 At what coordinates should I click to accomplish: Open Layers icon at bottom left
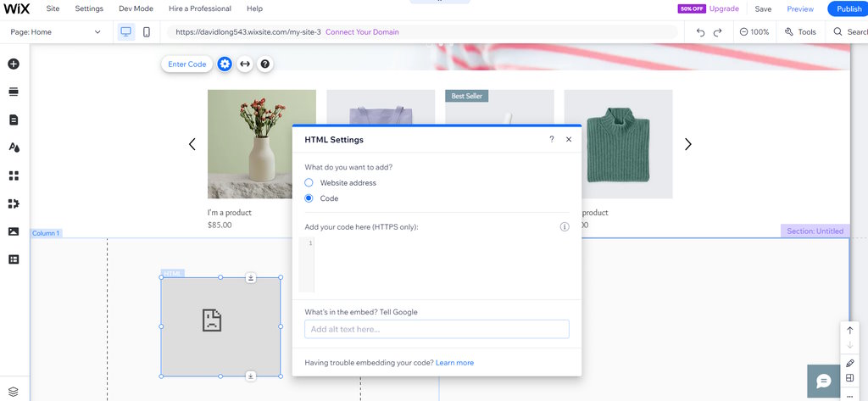(14, 392)
